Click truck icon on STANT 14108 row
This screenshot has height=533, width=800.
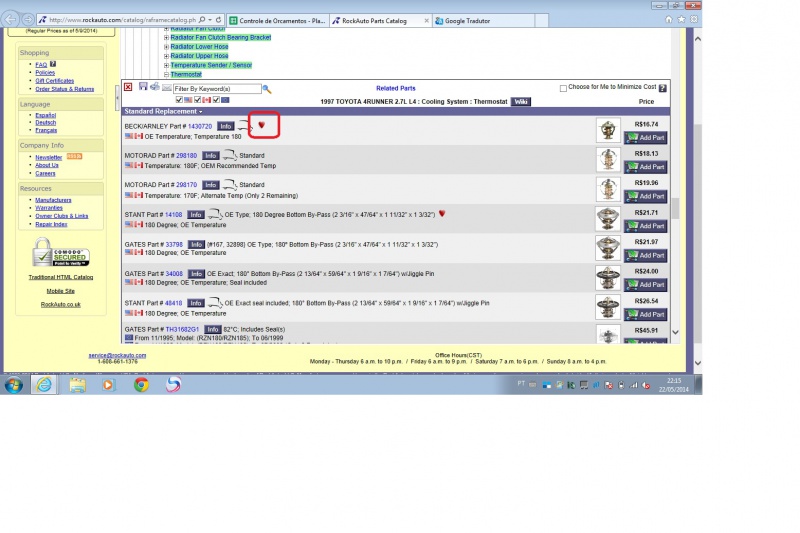click(x=215, y=214)
